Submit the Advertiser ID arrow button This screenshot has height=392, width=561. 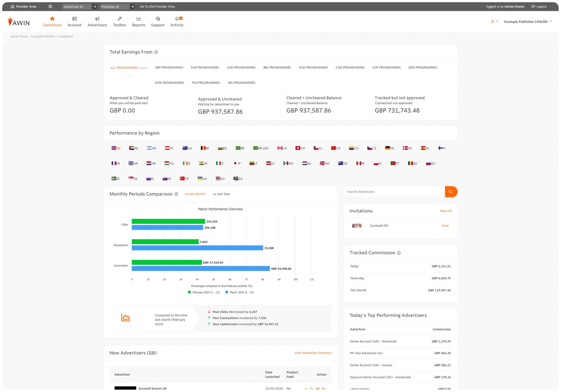[x=94, y=7]
